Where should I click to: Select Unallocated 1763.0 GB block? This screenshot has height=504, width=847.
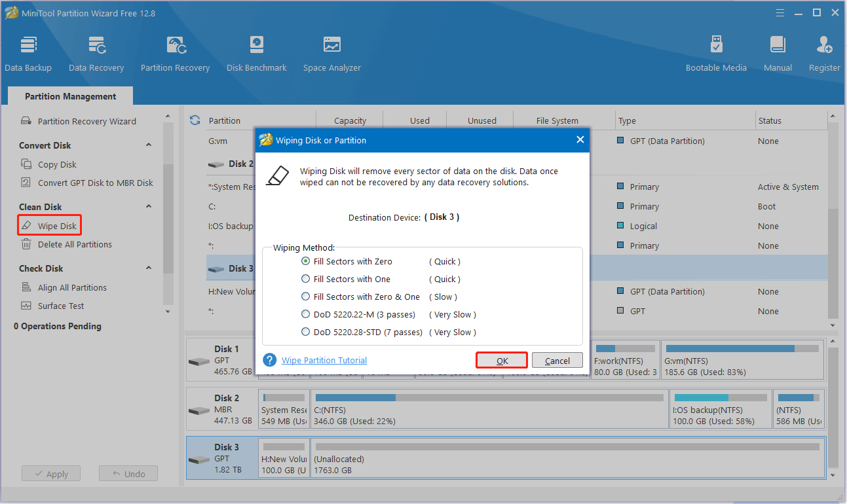pyautogui.click(x=567, y=458)
